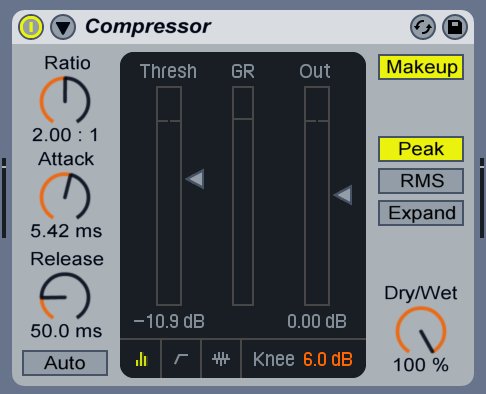486x394 pixels.
Task: Save preset using the floppy disk icon
Action: click(455, 27)
